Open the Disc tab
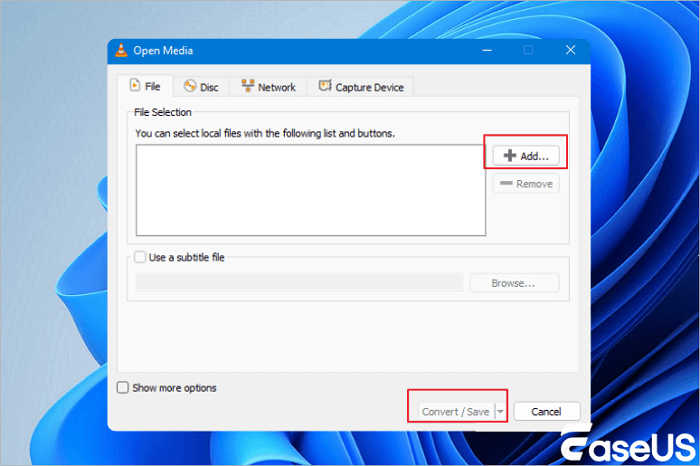Image resolution: width=700 pixels, height=466 pixels. point(201,87)
